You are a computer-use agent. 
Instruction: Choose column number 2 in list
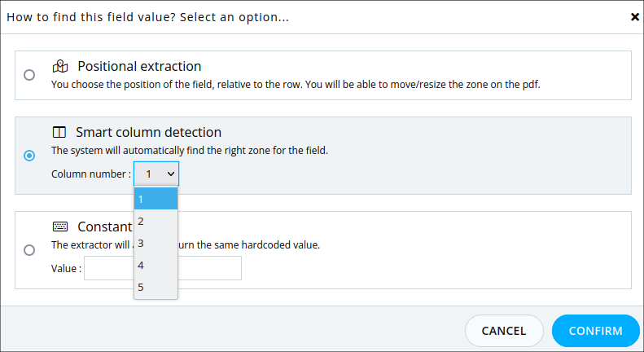pyautogui.click(x=156, y=222)
